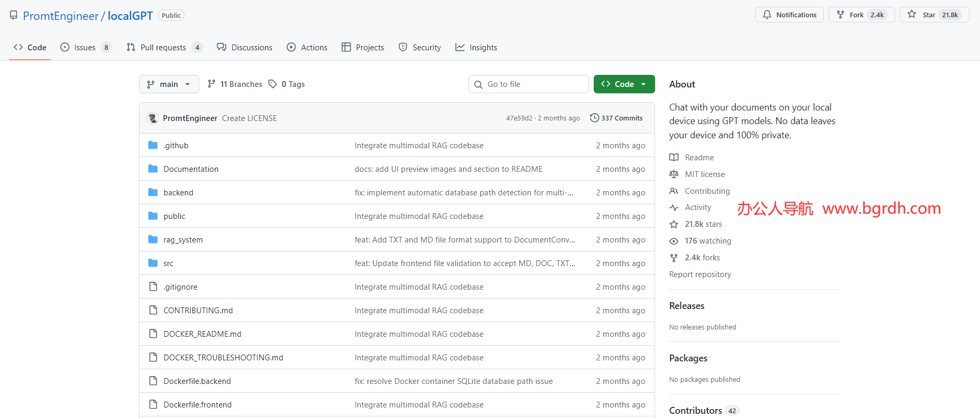The image size is (980, 419).
Task: Open the Actions tab
Action: [x=307, y=47]
